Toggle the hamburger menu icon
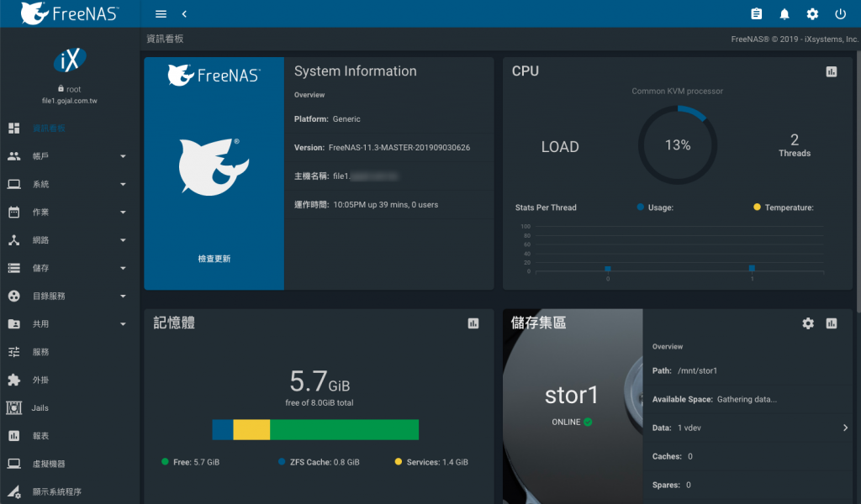 [x=161, y=14]
